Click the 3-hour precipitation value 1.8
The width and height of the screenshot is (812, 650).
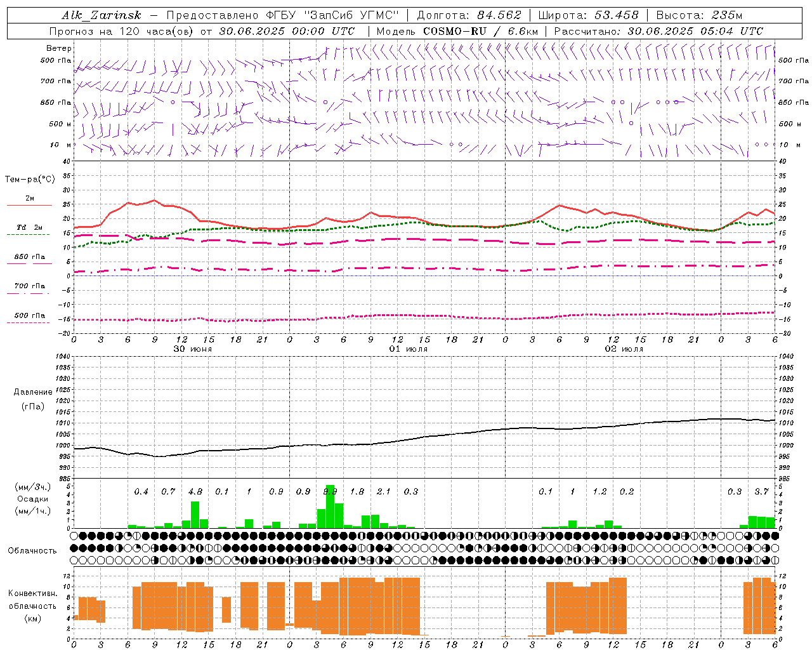coord(357,492)
